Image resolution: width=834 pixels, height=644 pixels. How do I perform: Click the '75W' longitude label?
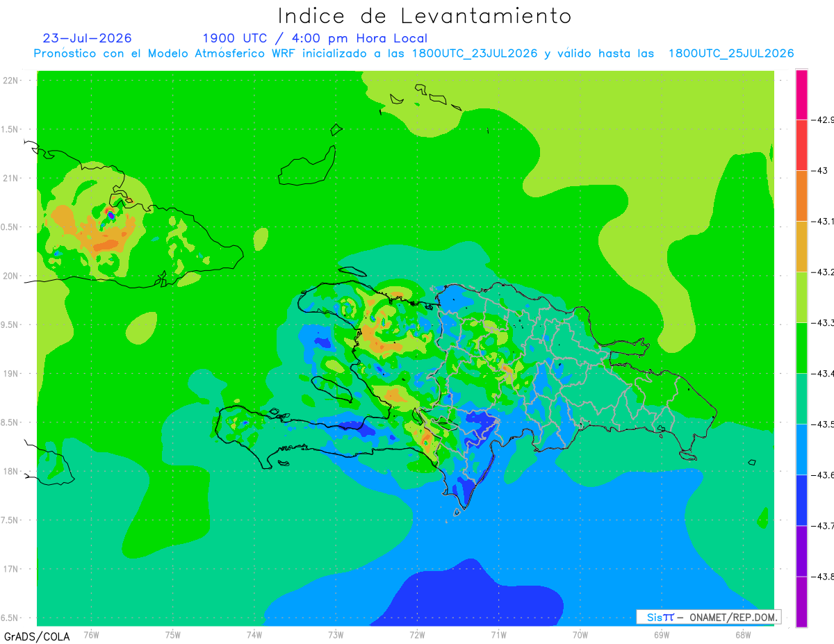tap(173, 634)
